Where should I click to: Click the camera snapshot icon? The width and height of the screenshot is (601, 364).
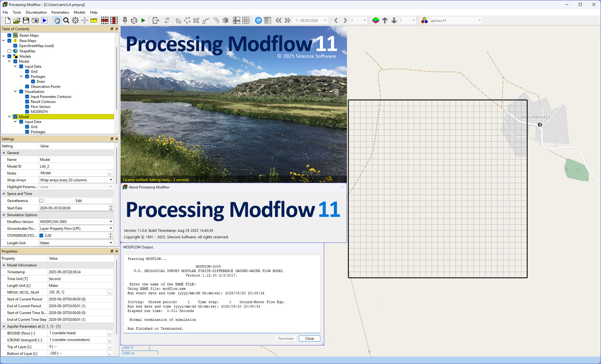35,20
